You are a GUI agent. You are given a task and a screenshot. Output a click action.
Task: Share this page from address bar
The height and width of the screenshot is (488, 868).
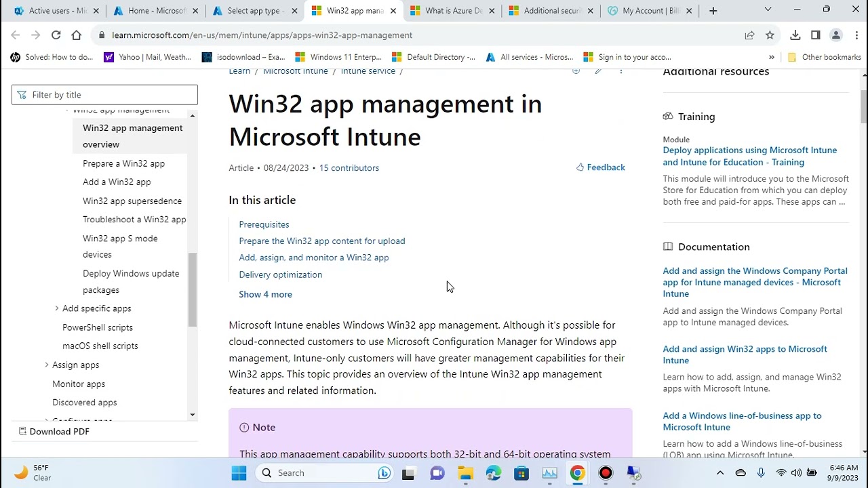(749, 35)
